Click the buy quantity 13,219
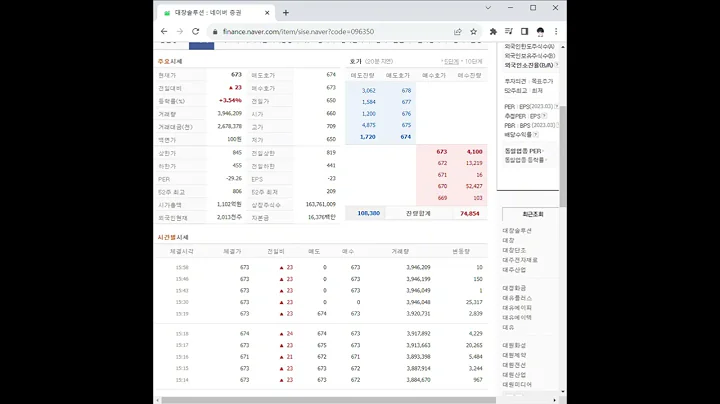The width and height of the screenshot is (720, 404). pos(474,163)
